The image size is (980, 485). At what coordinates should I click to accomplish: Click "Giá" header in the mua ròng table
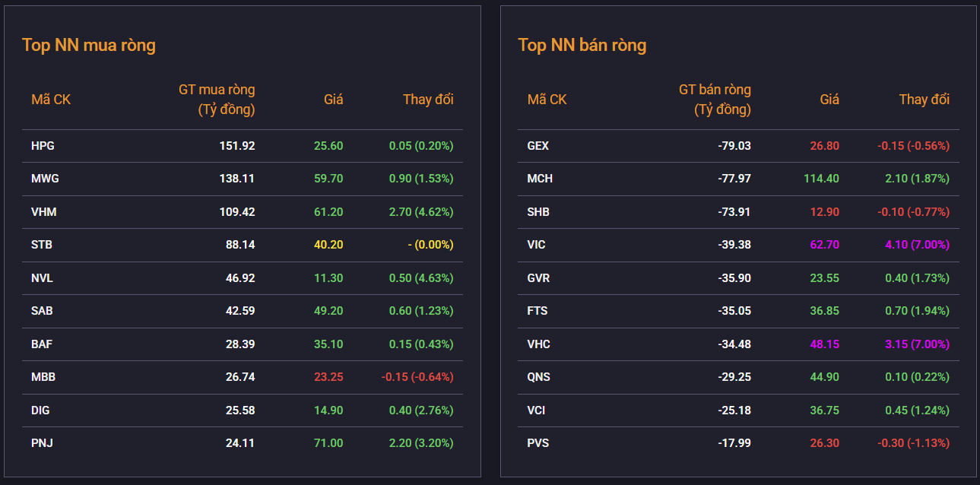[334, 100]
